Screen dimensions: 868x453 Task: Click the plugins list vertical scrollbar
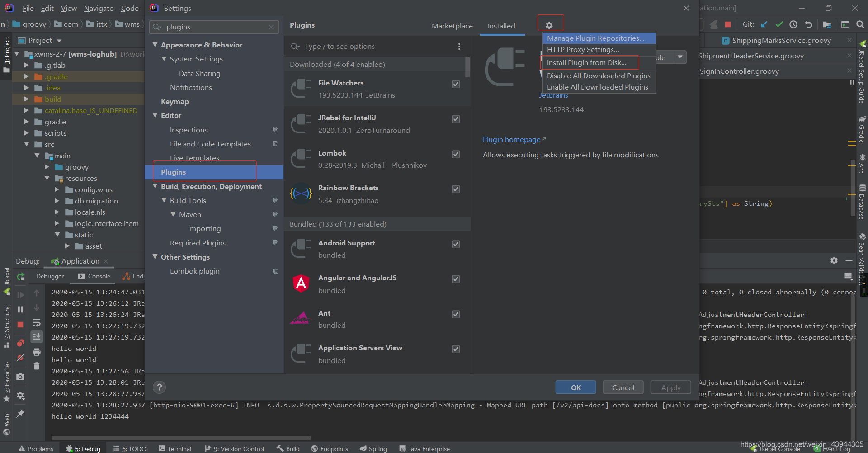(467, 68)
